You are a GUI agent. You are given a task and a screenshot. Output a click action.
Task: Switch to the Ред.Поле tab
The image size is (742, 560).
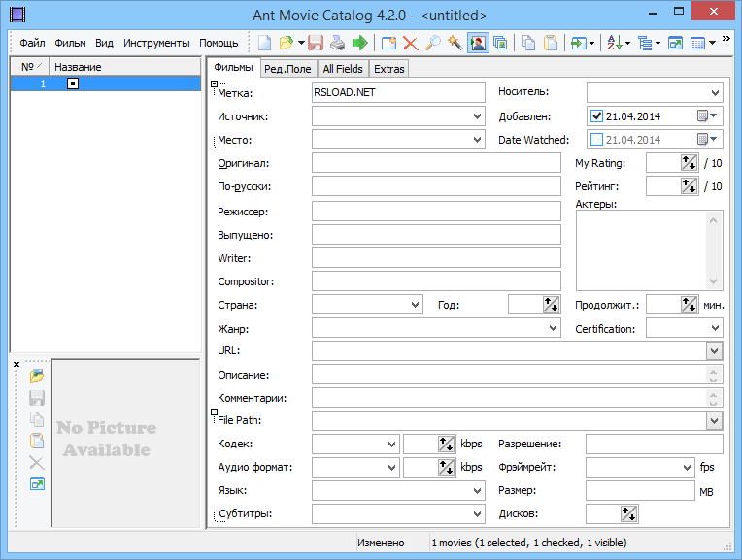287,69
